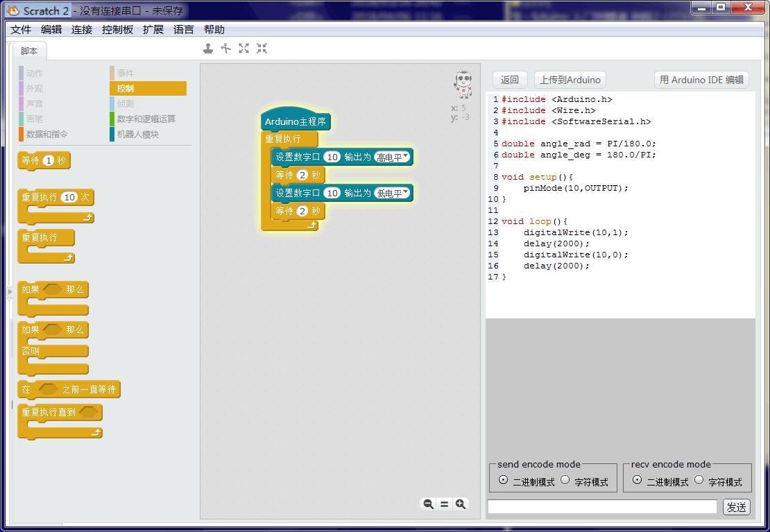Reset script canvas zoom level

[445, 504]
